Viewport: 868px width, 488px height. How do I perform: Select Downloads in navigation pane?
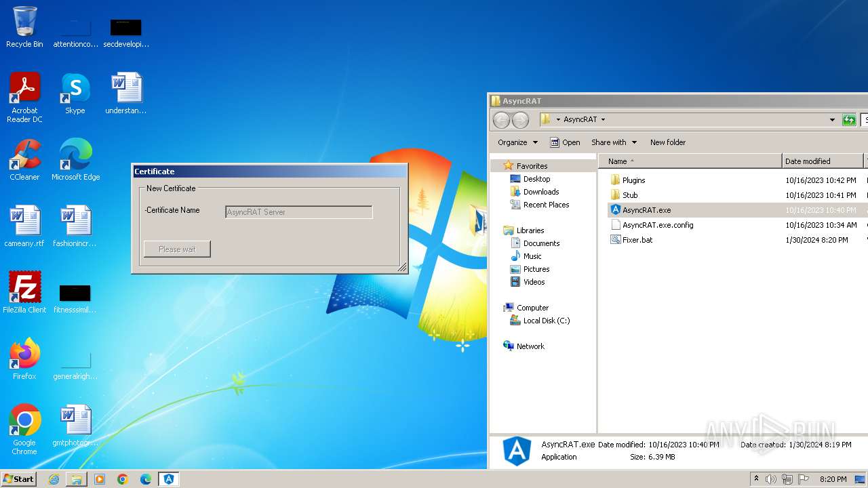tap(541, 192)
